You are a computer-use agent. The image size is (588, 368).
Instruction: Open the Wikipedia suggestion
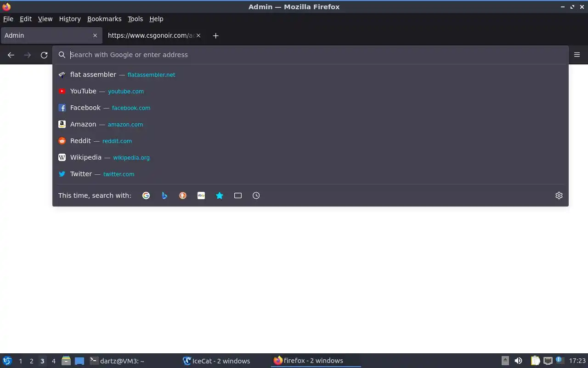(311, 157)
